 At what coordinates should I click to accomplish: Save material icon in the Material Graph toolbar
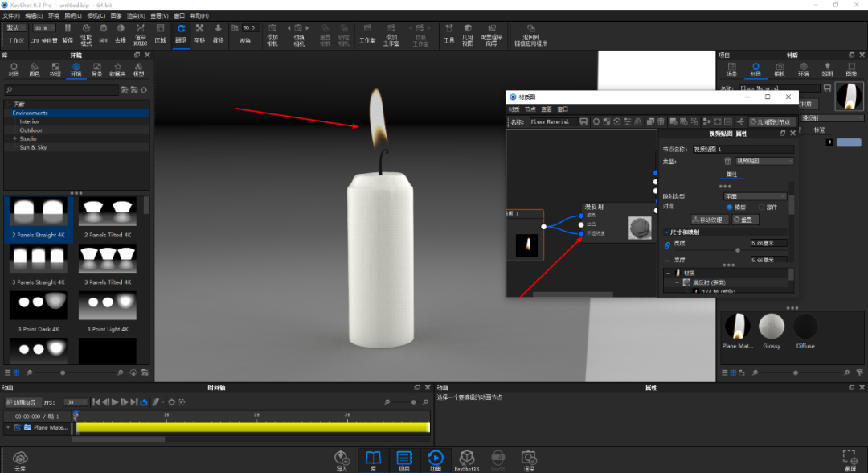[583, 121]
